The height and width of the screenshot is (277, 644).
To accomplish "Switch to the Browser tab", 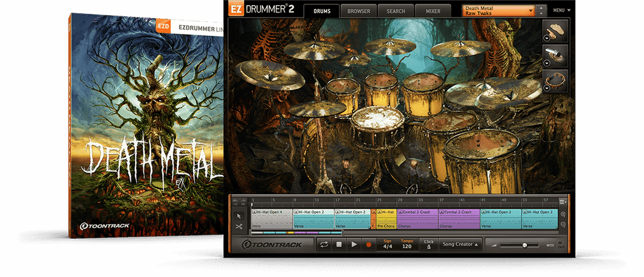I will tap(359, 11).
